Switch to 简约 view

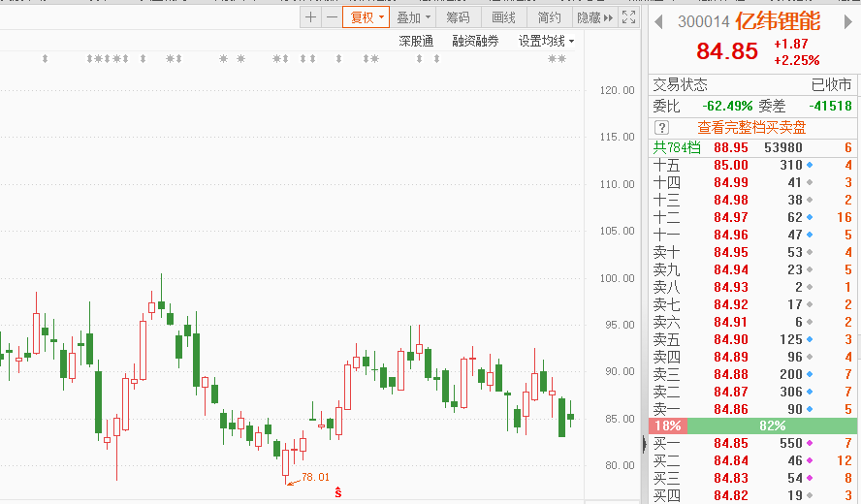point(549,17)
